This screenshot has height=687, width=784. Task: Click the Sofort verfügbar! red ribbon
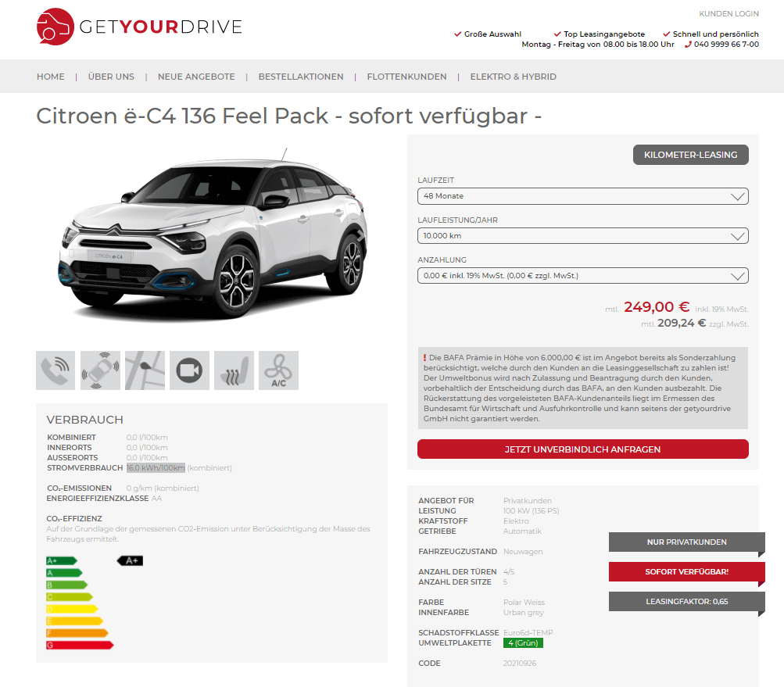686,571
